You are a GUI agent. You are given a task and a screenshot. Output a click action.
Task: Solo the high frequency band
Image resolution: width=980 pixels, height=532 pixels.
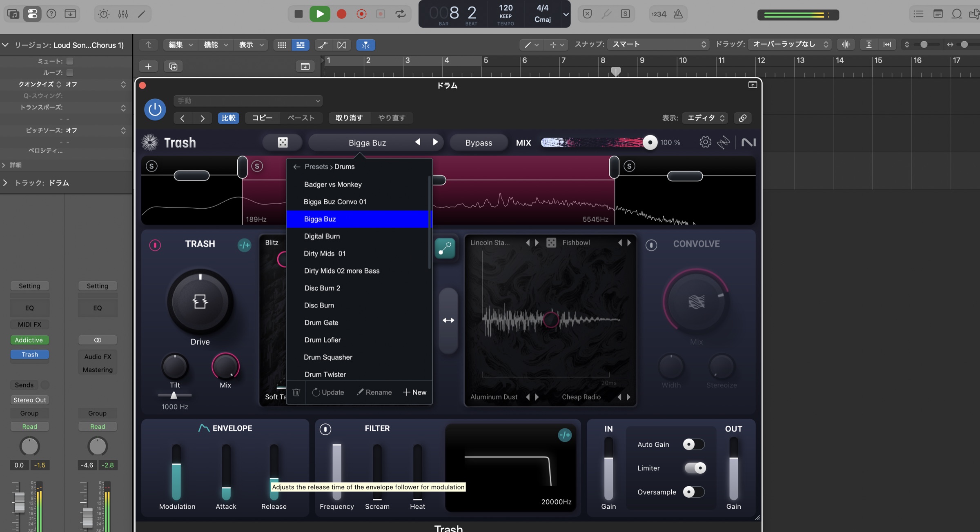629,166
